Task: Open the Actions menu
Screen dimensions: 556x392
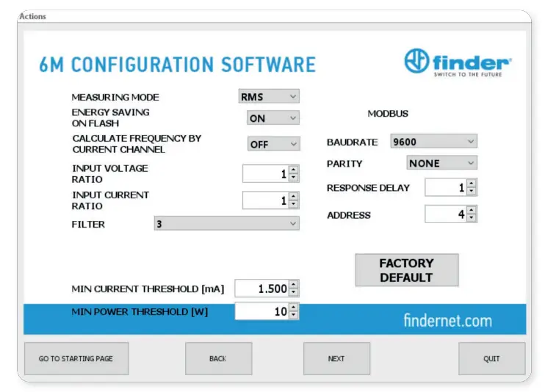Action: click(32, 16)
